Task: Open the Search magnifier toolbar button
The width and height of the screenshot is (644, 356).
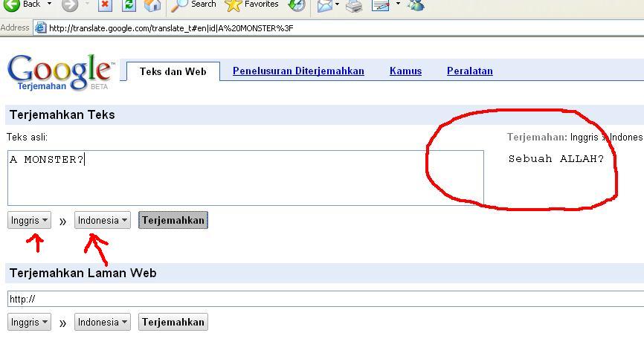Action: pos(193,4)
